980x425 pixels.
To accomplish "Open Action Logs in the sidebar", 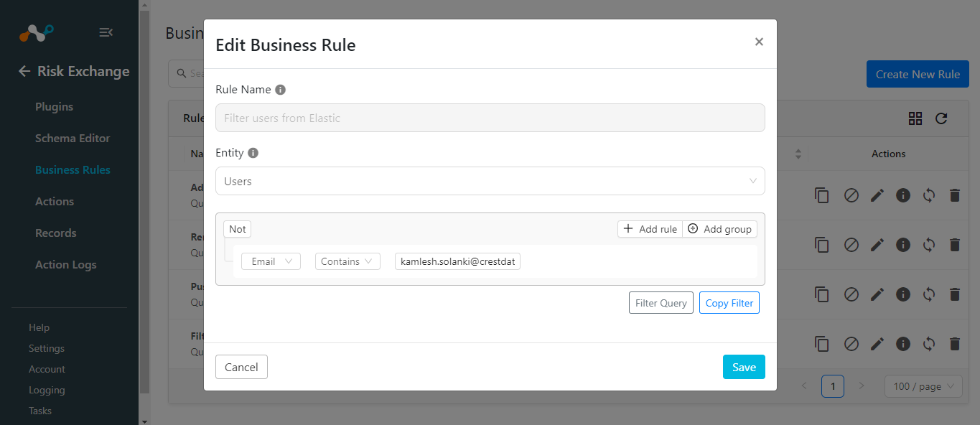I will [x=65, y=264].
